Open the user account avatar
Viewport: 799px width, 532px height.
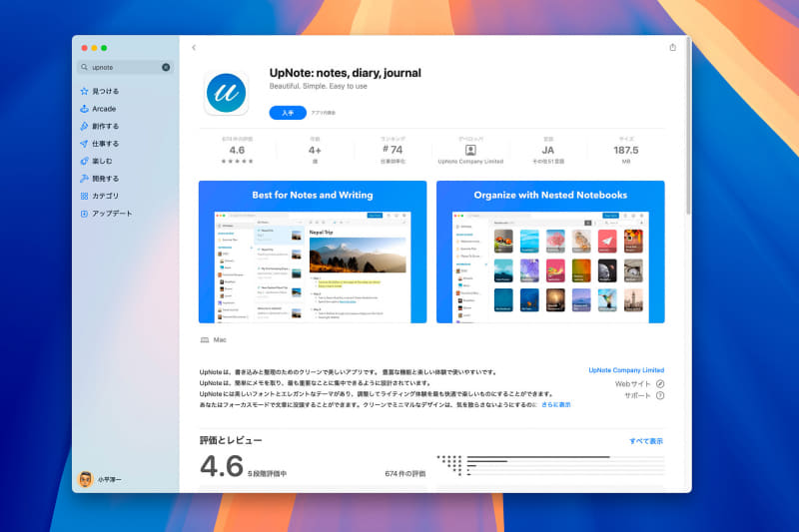point(85,479)
